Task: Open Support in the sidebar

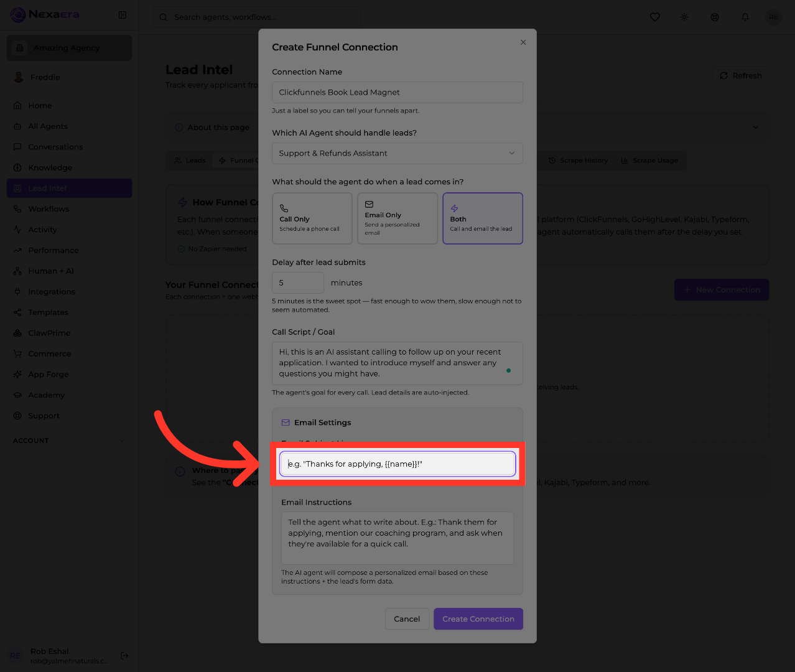Action: point(69,416)
